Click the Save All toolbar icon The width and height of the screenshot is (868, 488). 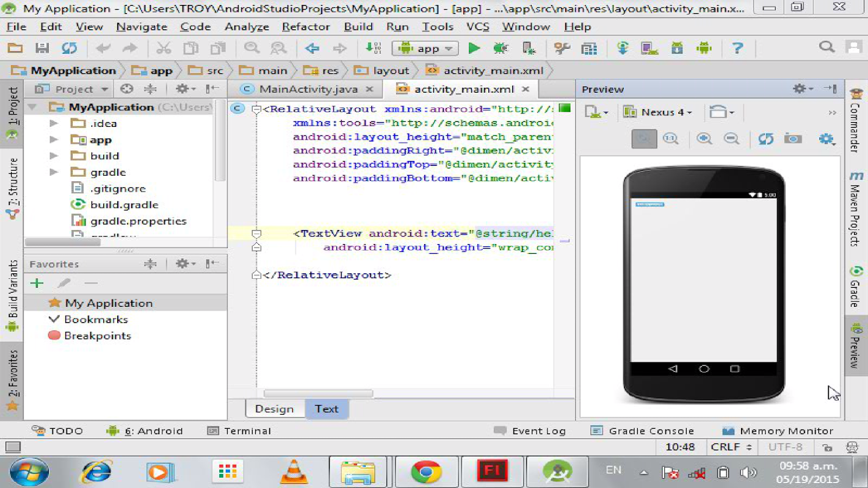coord(42,48)
